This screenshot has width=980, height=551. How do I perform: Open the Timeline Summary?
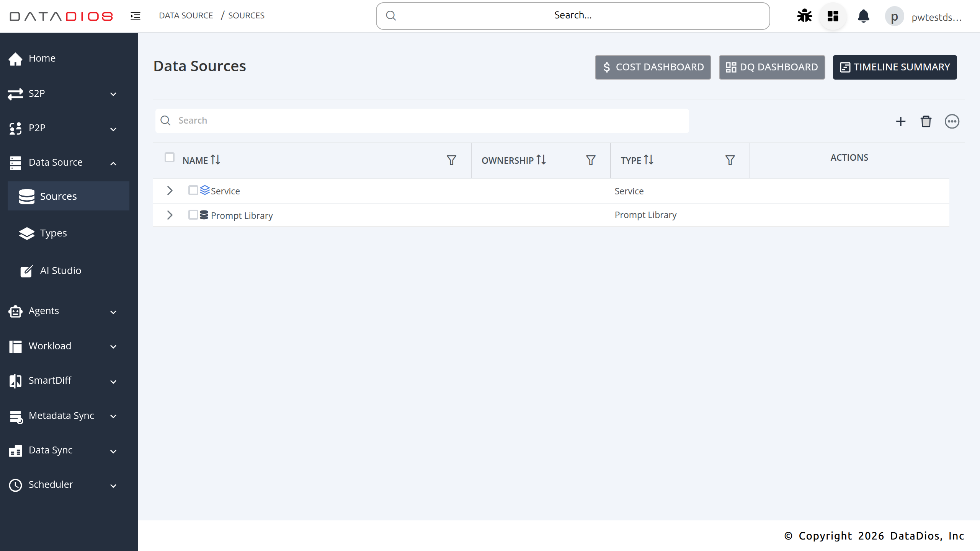(895, 67)
